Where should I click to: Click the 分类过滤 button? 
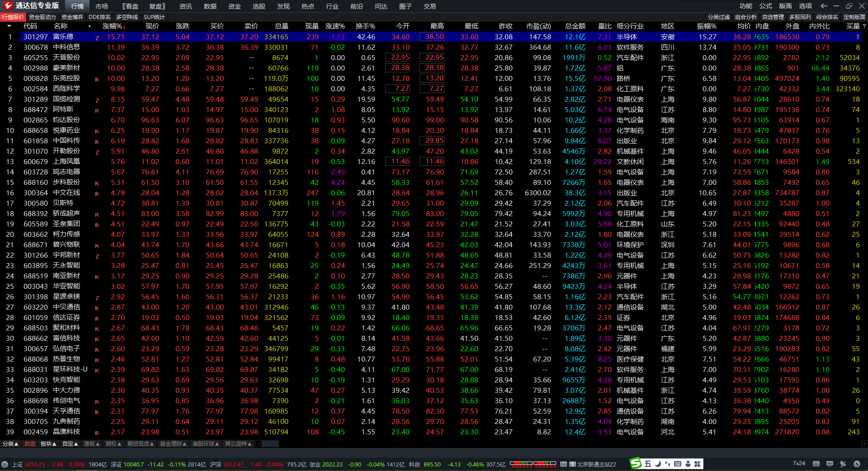tap(719, 17)
